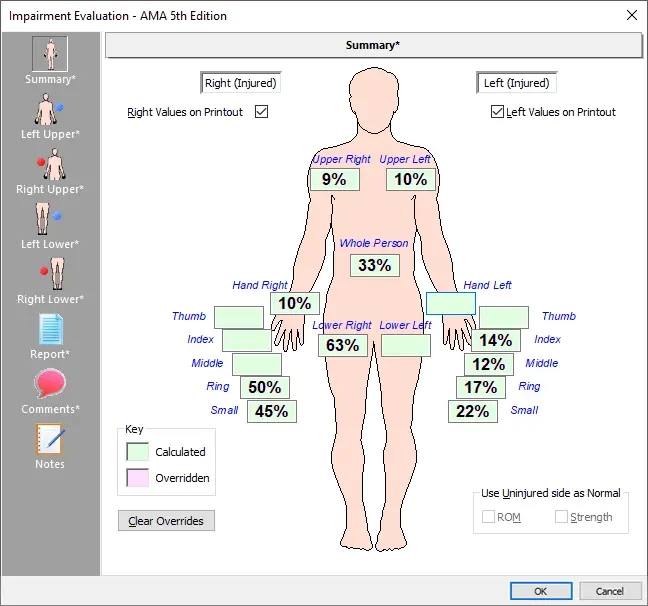The width and height of the screenshot is (648, 606).
Task: Click the Upper Right label
Action: point(342,159)
